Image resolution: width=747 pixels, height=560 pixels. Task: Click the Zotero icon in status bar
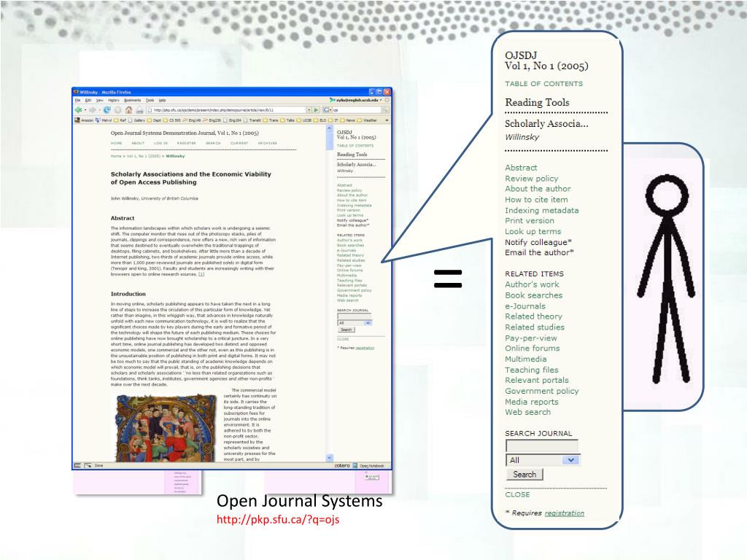342,465
